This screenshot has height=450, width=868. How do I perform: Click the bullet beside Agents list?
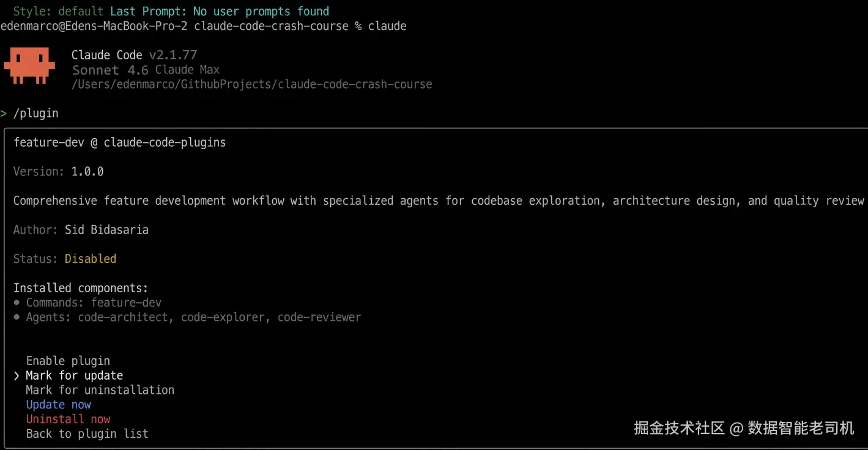[x=17, y=317]
